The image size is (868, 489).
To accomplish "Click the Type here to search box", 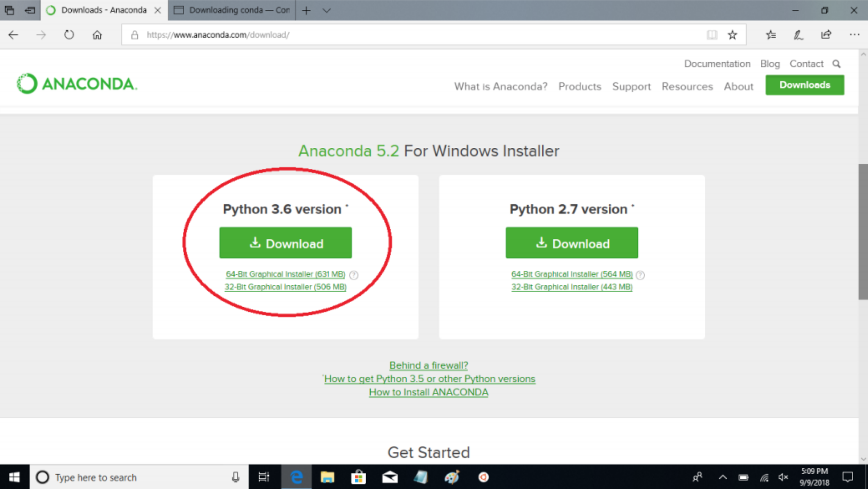I will pos(139,477).
